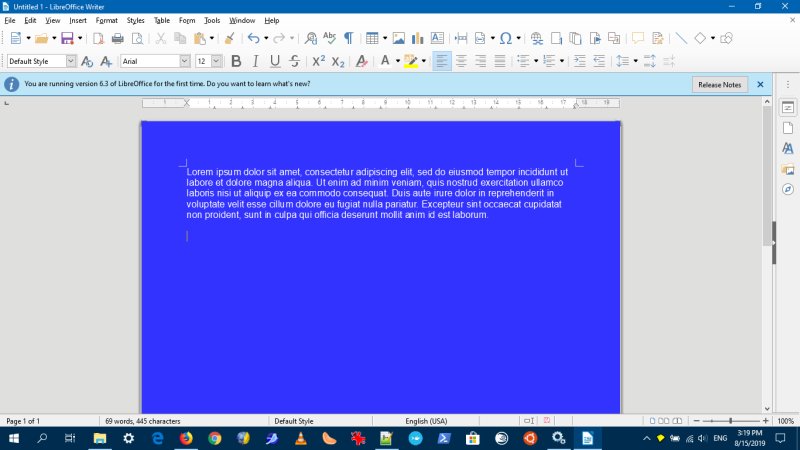Export directly as PDF icon
The image size is (800, 450).
point(98,38)
